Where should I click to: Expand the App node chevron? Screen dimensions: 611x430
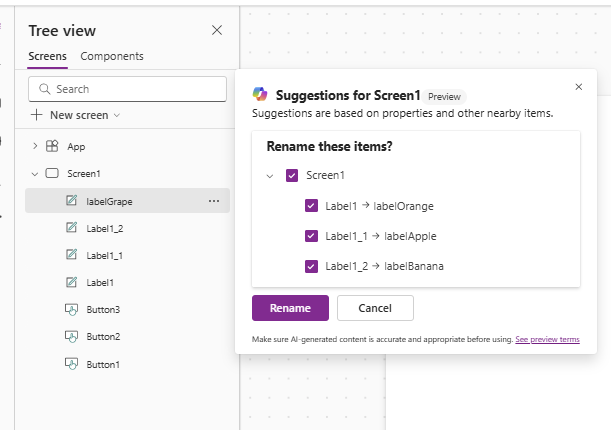point(35,146)
